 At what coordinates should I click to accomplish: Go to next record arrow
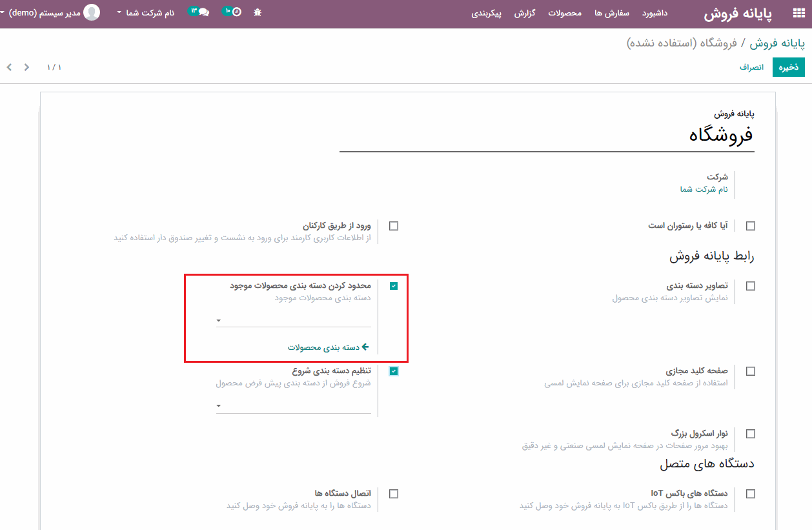(26, 67)
